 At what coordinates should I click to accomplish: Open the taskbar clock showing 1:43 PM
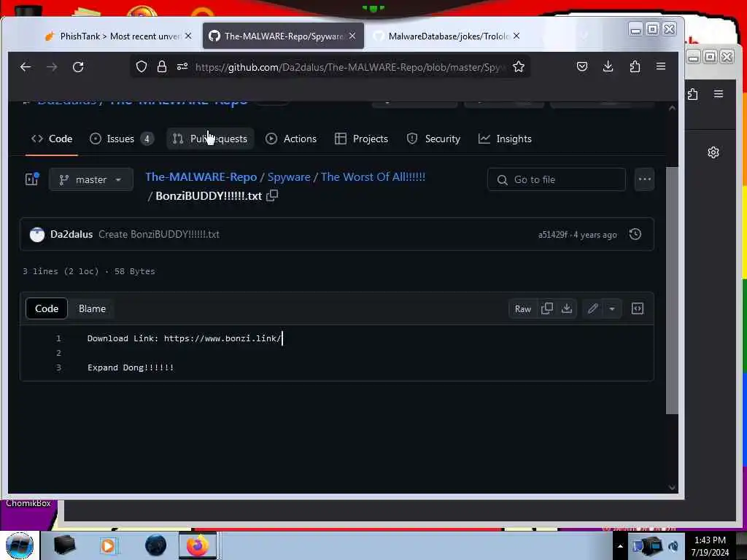tap(711, 545)
